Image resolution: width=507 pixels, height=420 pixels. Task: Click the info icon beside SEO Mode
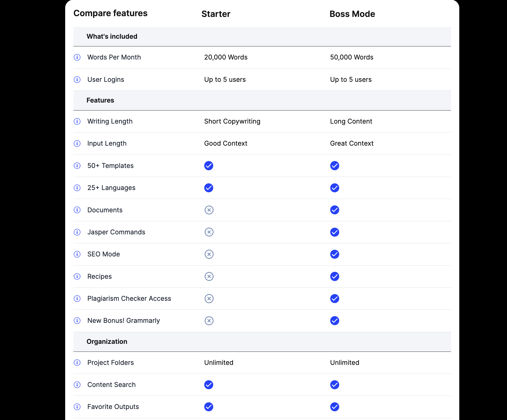click(77, 254)
